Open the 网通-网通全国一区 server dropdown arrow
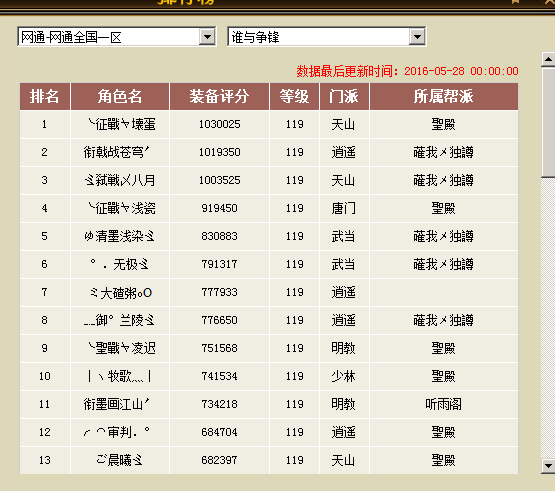This screenshot has height=491, width=555. point(207,36)
